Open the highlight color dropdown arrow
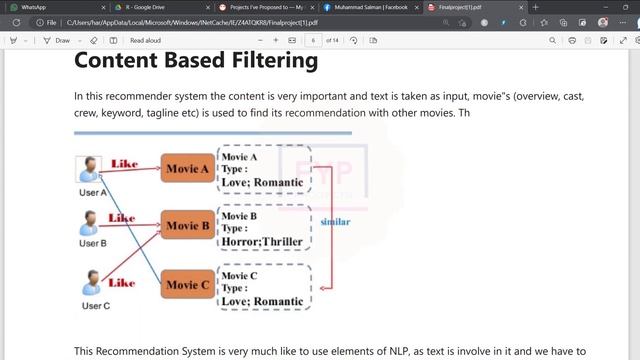The width and height of the screenshot is (640, 360). [26, 41]
